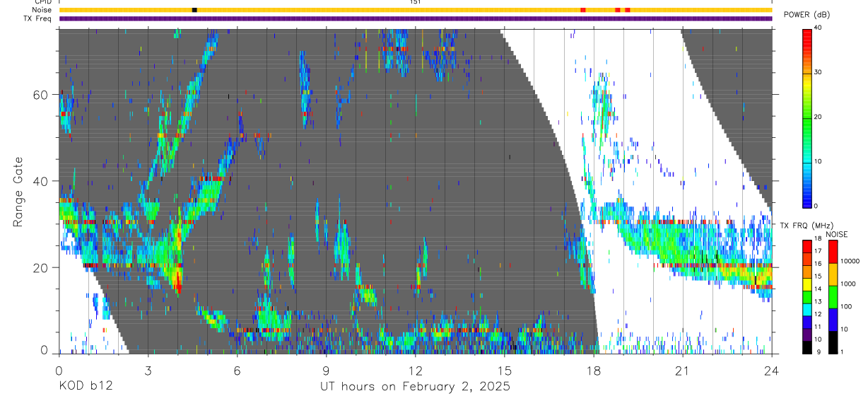The height and width of the screenshot is (401, 868).
Task: Click the '40' tick on POWER colorbar
Action: (819, 28)
